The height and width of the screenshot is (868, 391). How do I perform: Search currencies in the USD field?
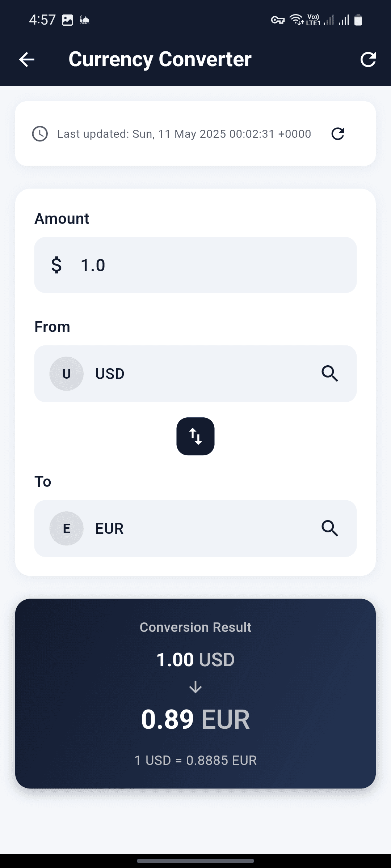pos(330,374)
